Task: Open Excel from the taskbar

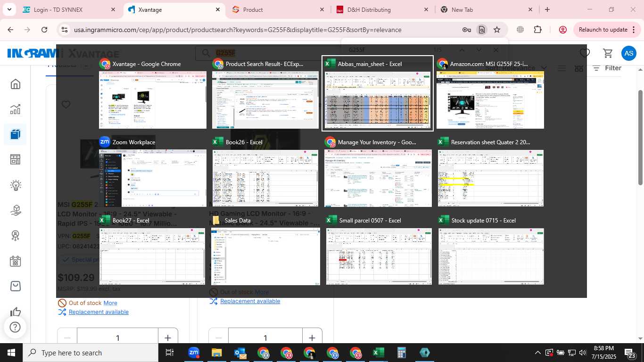Action: 379,353
